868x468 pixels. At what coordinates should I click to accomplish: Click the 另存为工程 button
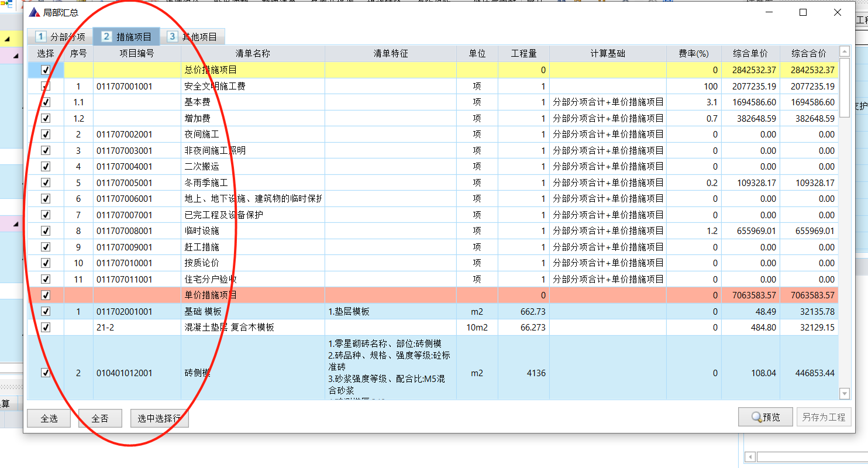click(x=824, y=417)
